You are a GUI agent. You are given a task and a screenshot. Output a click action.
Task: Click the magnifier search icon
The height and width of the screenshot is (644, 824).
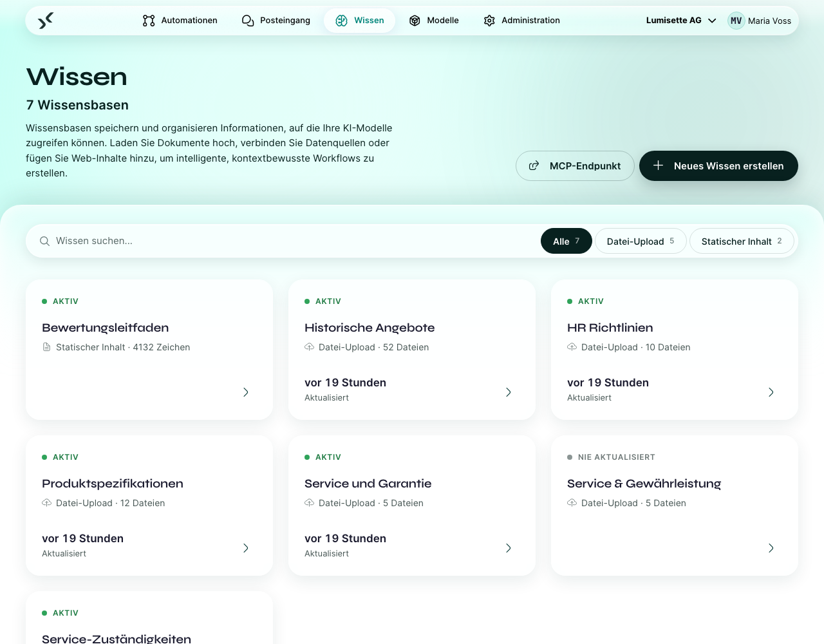pyautogui.click(x=44, y=241)
